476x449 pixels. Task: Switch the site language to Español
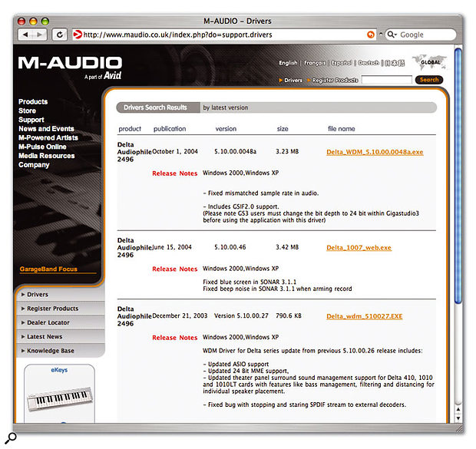tap(342, 63)
